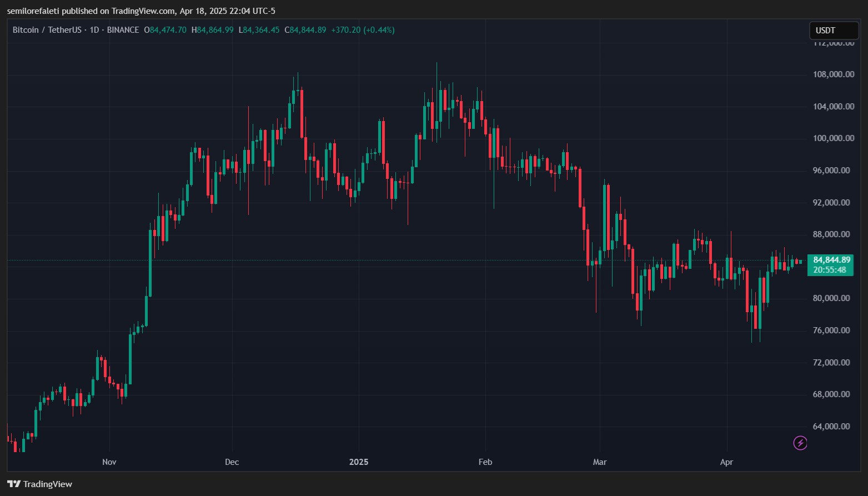This screenshot has width=868, height=496.
Task: Click the 84,844.89 current price label
Action: click(831, 260)
